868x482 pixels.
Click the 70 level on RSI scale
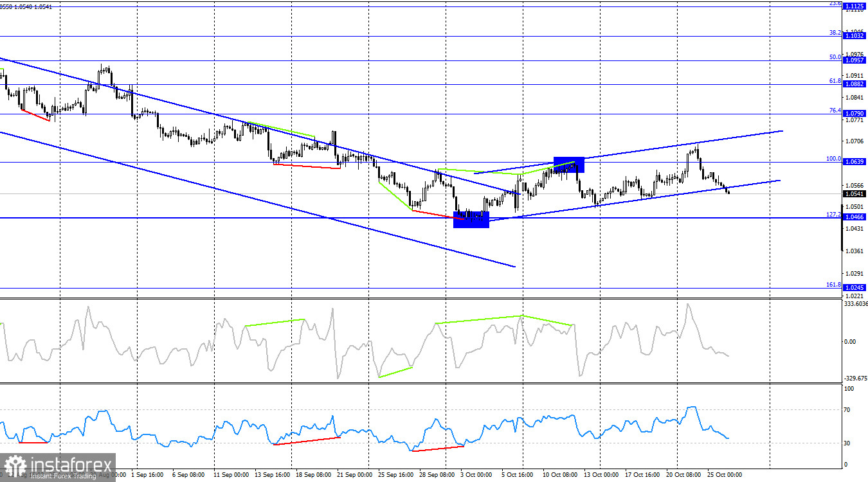(x=848, y=409)
